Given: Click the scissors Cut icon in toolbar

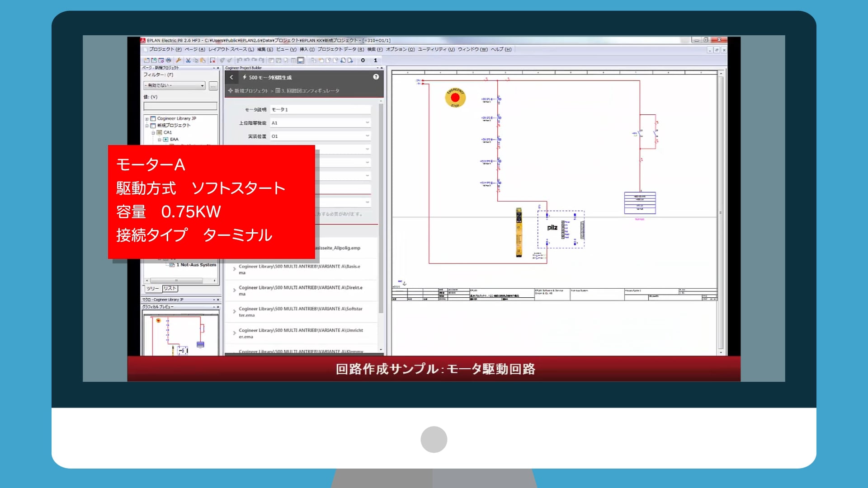Looking at the screenshot, I should coord(188,60).
